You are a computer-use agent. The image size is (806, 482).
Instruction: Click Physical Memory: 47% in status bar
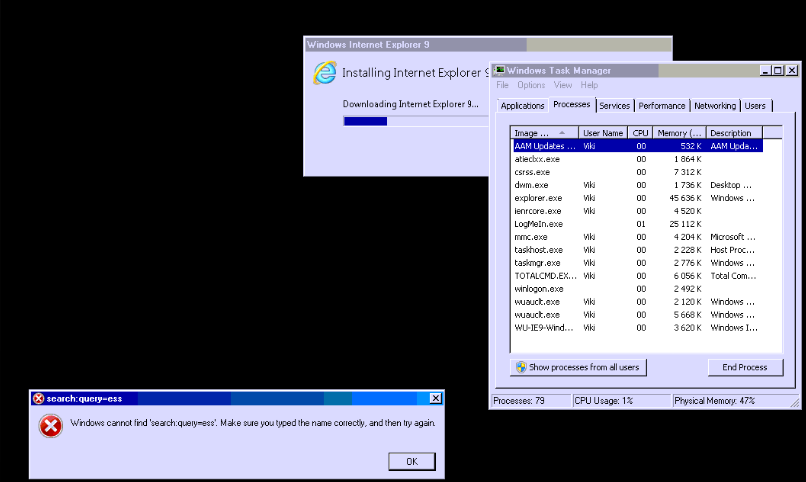[734, 401]
